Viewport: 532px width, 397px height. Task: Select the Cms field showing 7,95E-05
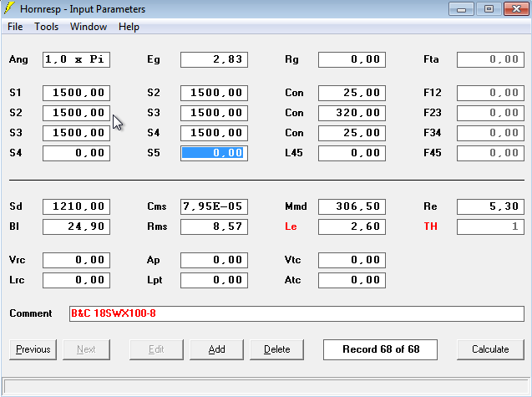(x=214, y=206)
